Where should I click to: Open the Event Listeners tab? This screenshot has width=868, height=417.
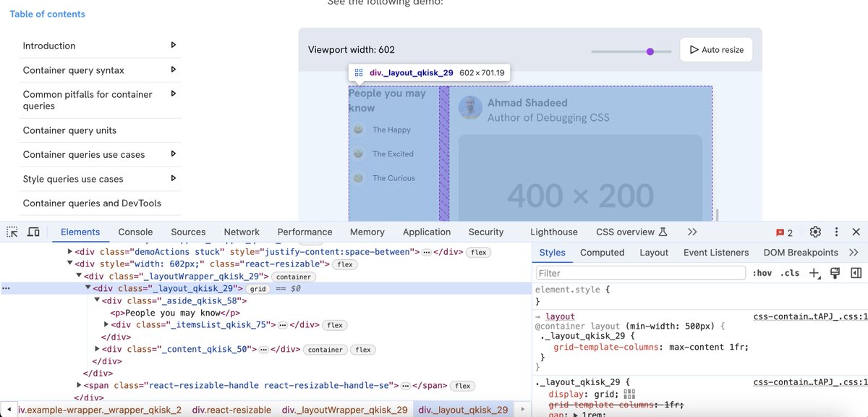tap(716, 253)
